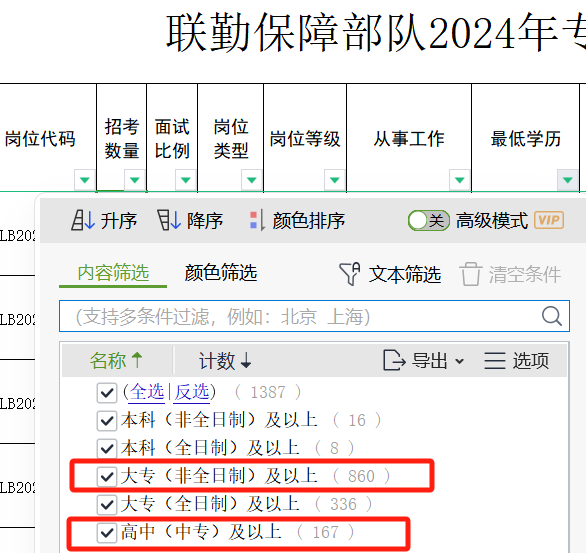The width and height of the screenshot is (586, 553).
Task: Uncheck 本科（全日制）及以上 checkbox
Action: [x=107, y=448]
